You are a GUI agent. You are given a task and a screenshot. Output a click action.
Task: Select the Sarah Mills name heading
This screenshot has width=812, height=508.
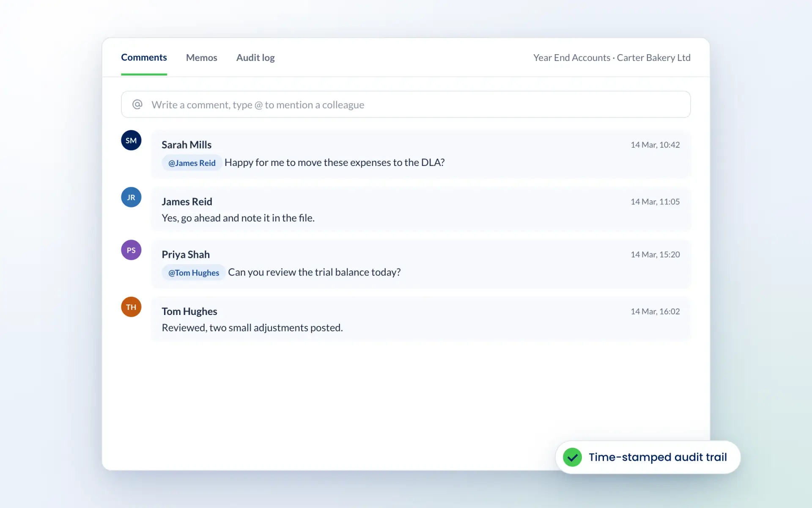pos(187,145)
